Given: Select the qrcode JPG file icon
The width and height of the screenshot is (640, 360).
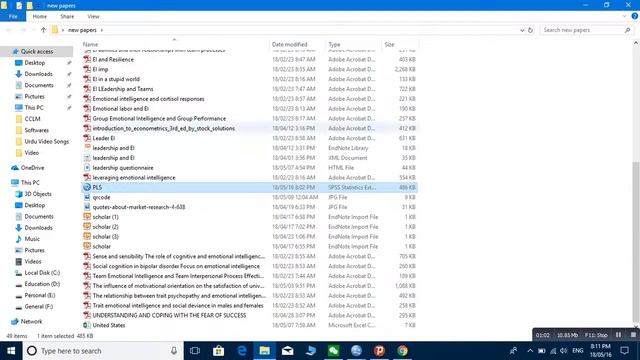Looking at the screenshot, I should tap(87, 197).
